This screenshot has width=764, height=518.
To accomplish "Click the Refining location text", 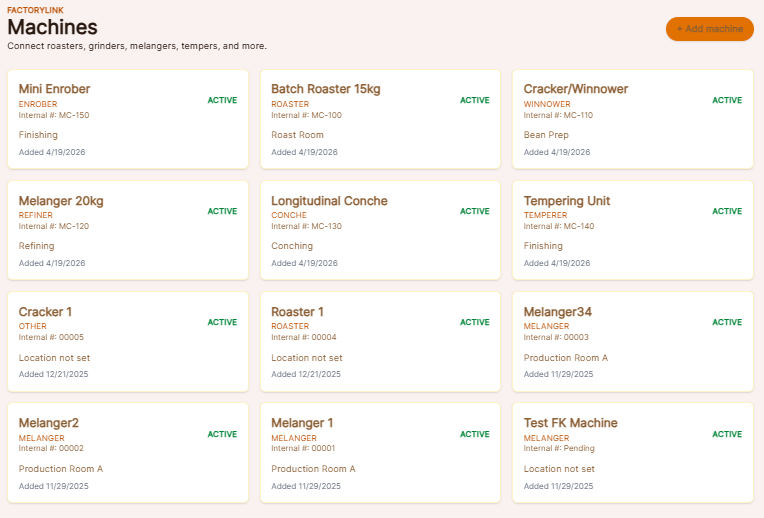I will pyautogui.click(x=37, y=246).
